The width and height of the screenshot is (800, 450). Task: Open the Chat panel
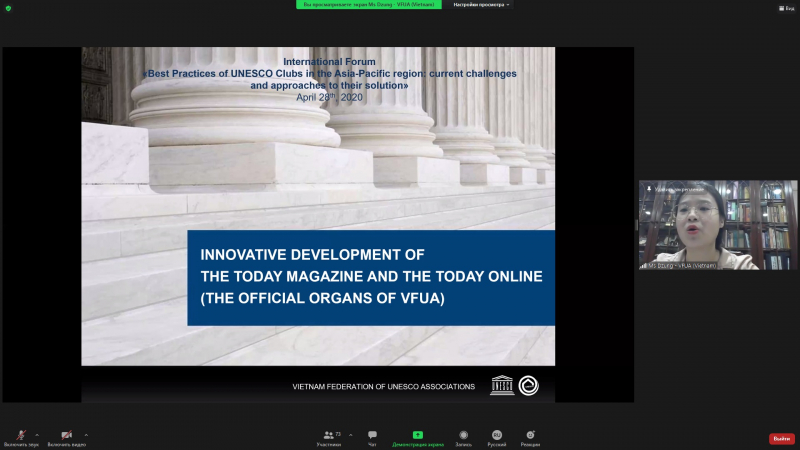point(372,435)
